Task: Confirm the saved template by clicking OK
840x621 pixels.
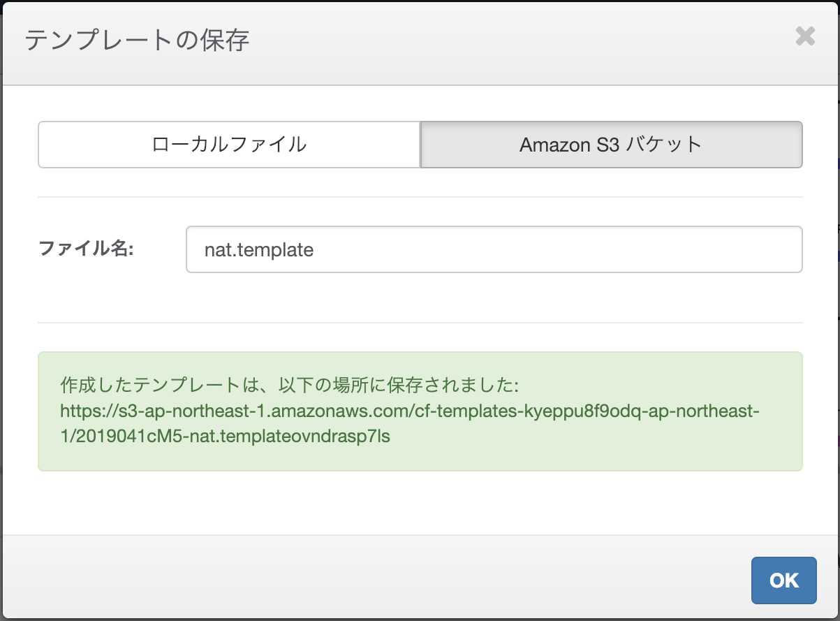Action: coord(783,580)
